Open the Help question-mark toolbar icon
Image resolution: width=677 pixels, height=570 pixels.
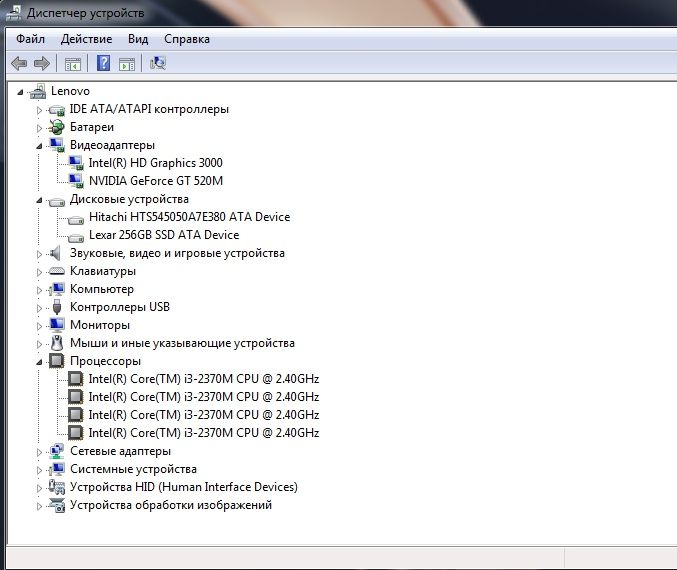(103, 63)
